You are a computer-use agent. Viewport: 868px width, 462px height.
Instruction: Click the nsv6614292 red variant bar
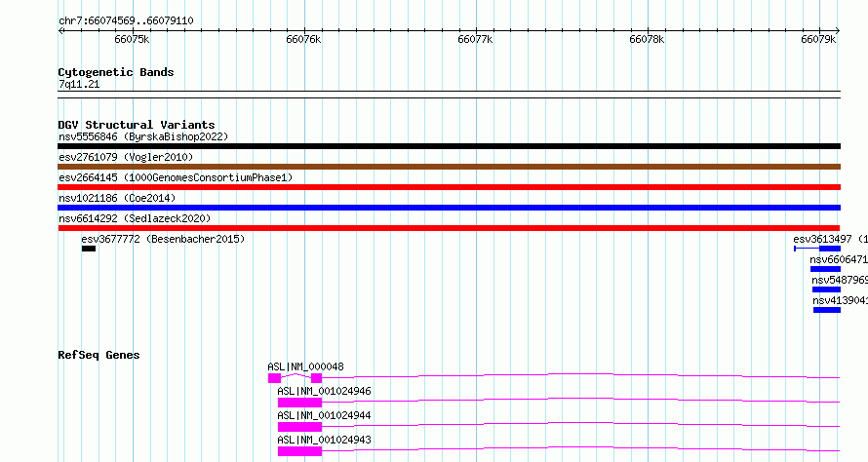coord(449,228)
